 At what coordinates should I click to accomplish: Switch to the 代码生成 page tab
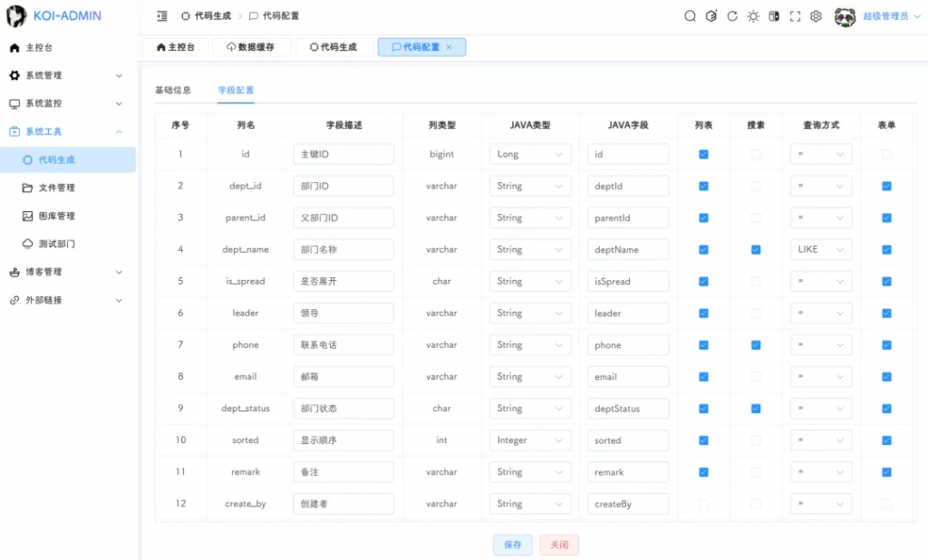(333, 47)
